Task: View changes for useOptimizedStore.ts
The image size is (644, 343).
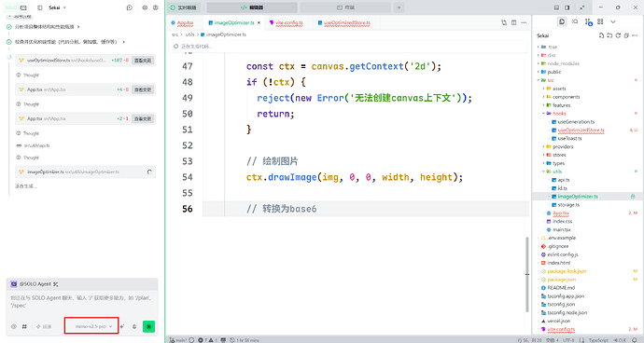Action: (x=143, y=61)
